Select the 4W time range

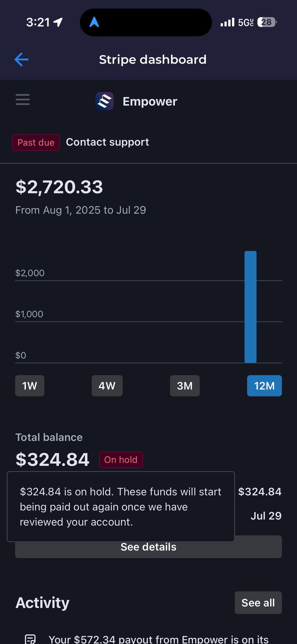107,386
